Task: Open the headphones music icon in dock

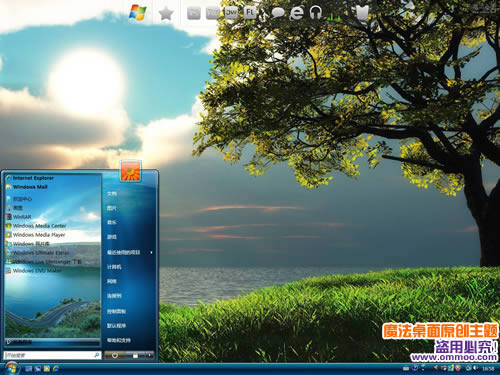Action: pyautogui.click(x=316, y=13)
